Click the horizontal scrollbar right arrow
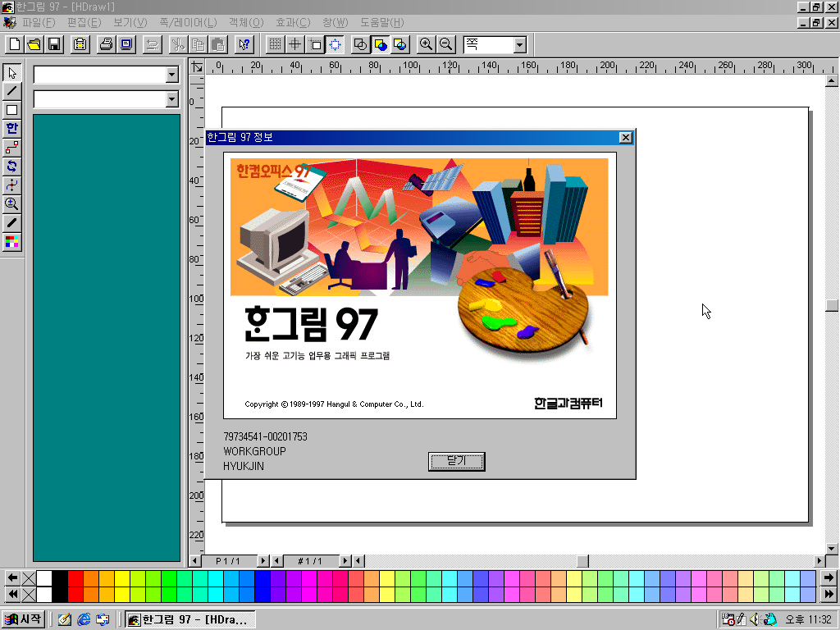This screenshot has height=630, width=840. [x=819, y=561]
